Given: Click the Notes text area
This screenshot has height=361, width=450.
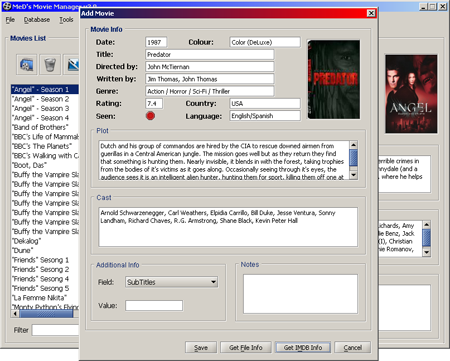Looking at the screenshot, I should pyautogui.click(x=300, y=294).
